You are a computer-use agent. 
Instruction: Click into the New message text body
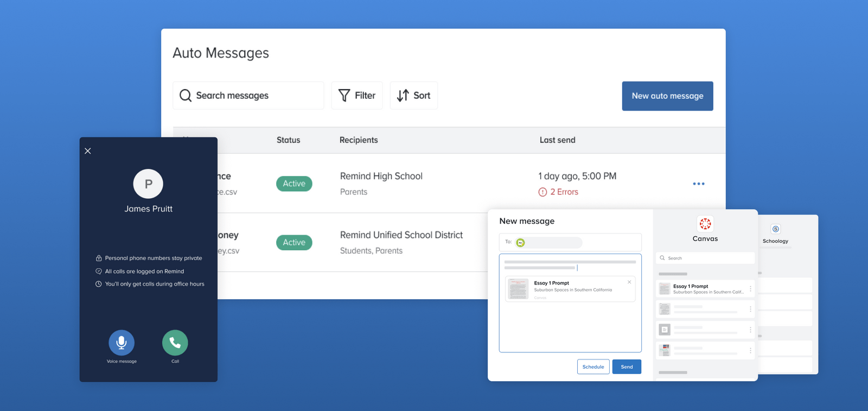pyautogui.click(x=570, y=303)
